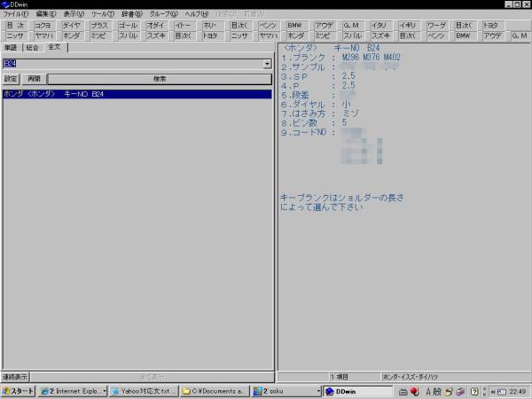Screen dimensions: 532x399
Task: Select the イギリ toolbar button
Action: pyautogui.click(x=408, y=26)
